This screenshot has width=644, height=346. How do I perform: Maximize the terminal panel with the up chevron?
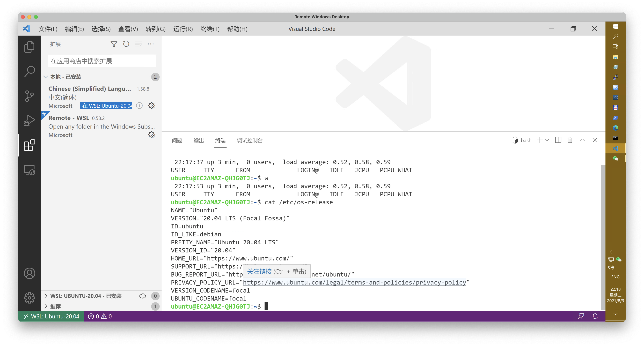(x=582, y=140)
